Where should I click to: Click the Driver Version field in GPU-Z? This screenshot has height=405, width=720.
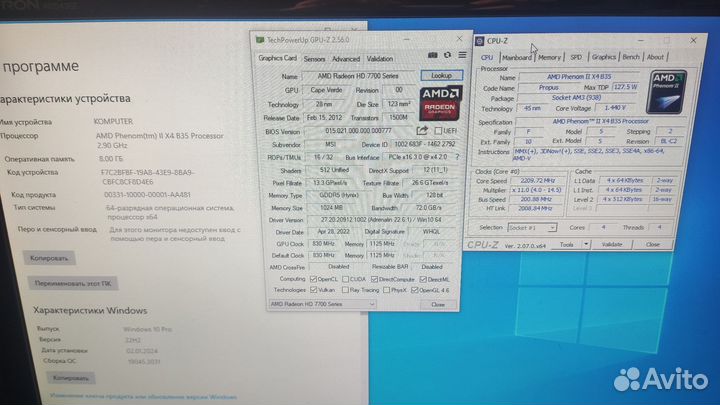pos(381,219)
